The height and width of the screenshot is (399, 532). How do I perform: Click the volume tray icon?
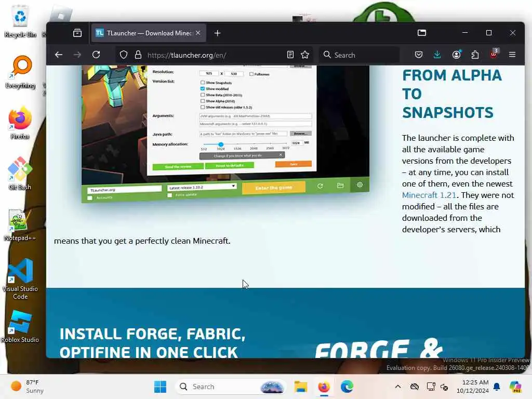click(445, 387)
